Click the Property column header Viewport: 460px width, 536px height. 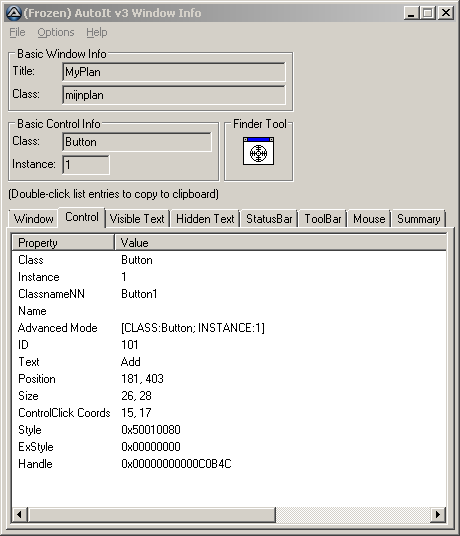pos(63,243)
